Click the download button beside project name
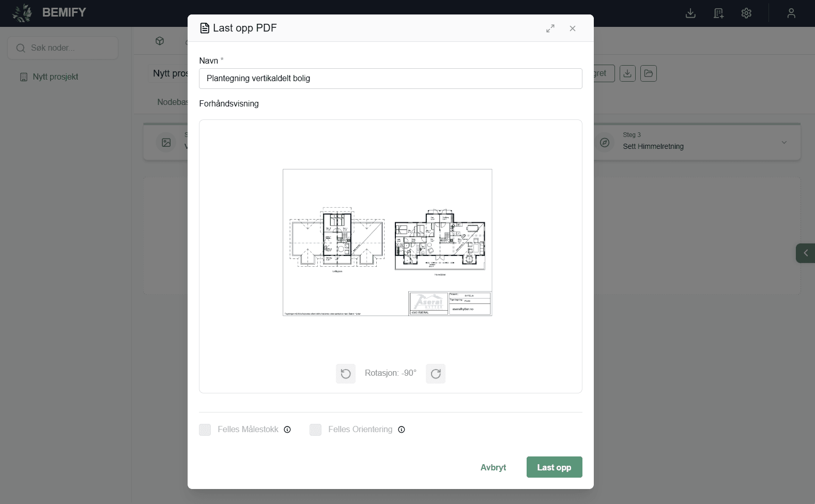The width and height of the screenshot is (815, 504). [x=627, y=73]
